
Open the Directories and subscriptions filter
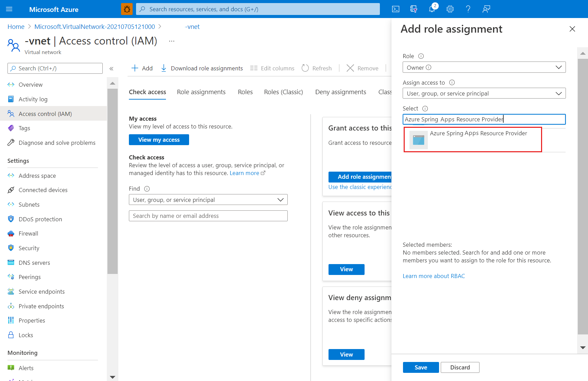pyautogui.click(x=414, y=9)
